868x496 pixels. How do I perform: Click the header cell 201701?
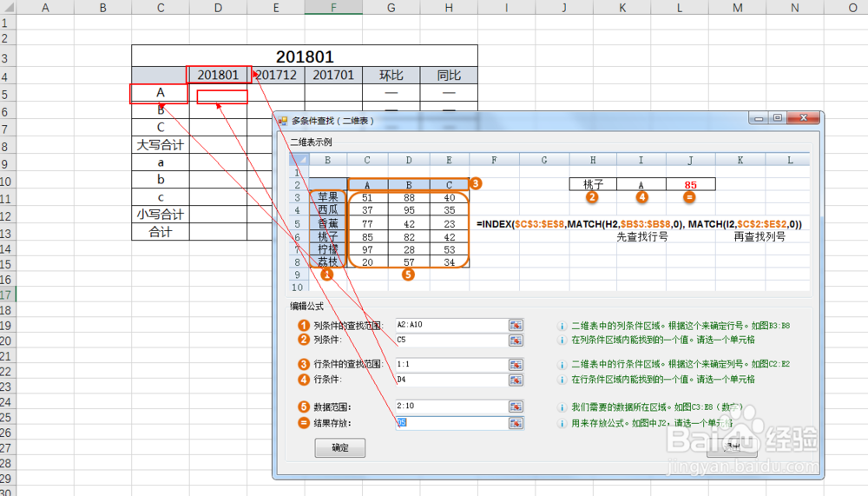[333, 75]
